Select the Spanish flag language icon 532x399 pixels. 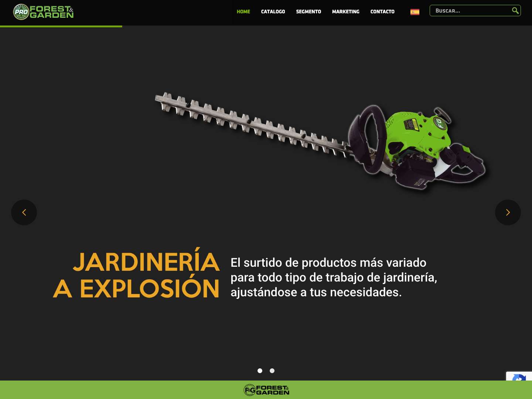coord(415,11)
